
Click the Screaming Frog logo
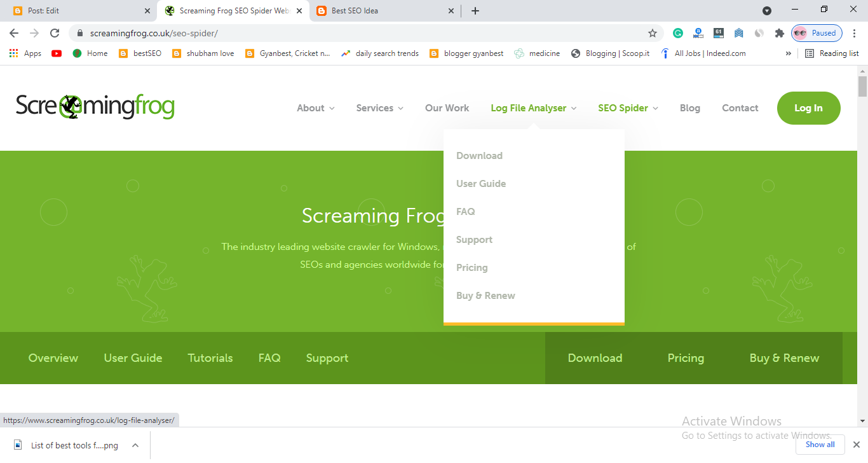95,107
